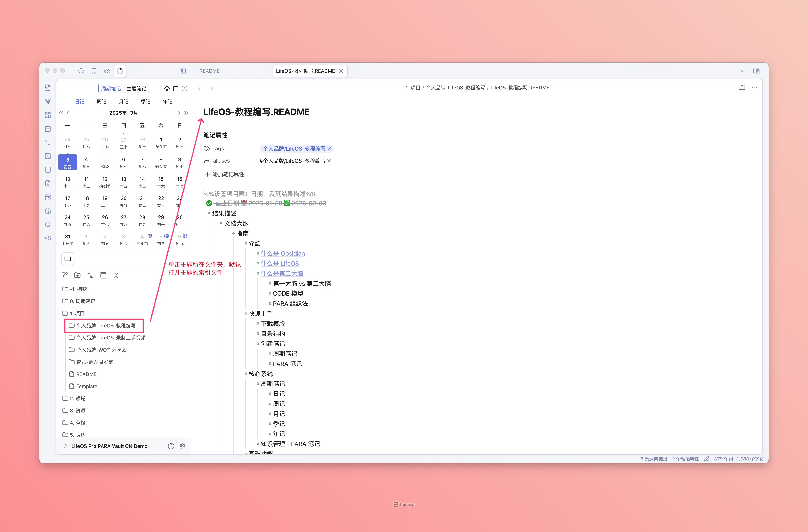The width and height of the screenshot is (808, 532).
Task: Create new folder in file explorer
Action: [x=77, y=275]
